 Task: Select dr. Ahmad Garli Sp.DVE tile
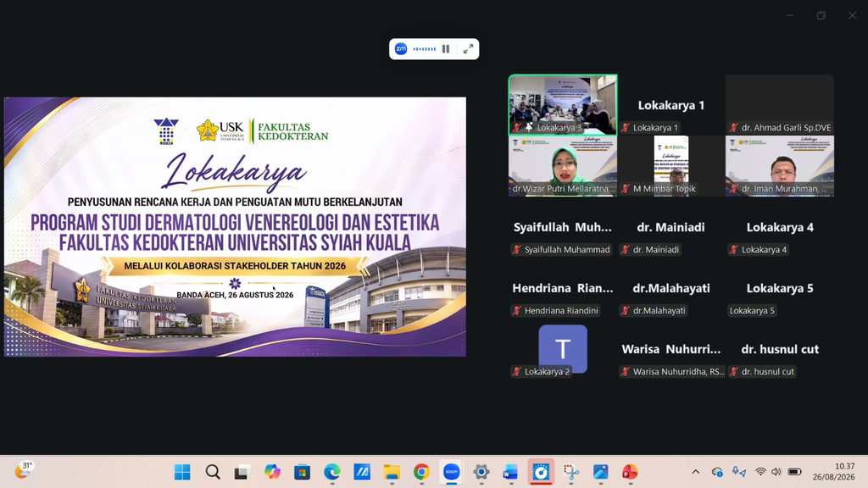tap(780, 105)
